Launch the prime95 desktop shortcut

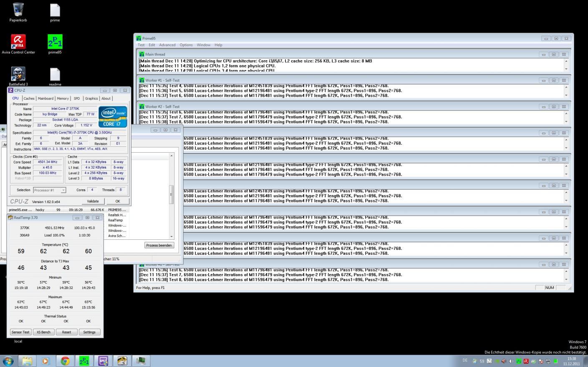(x=55, y=44)
